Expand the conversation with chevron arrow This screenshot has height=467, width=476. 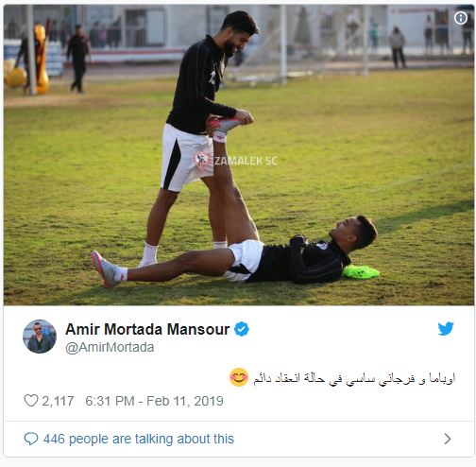(x=447, y=439)
